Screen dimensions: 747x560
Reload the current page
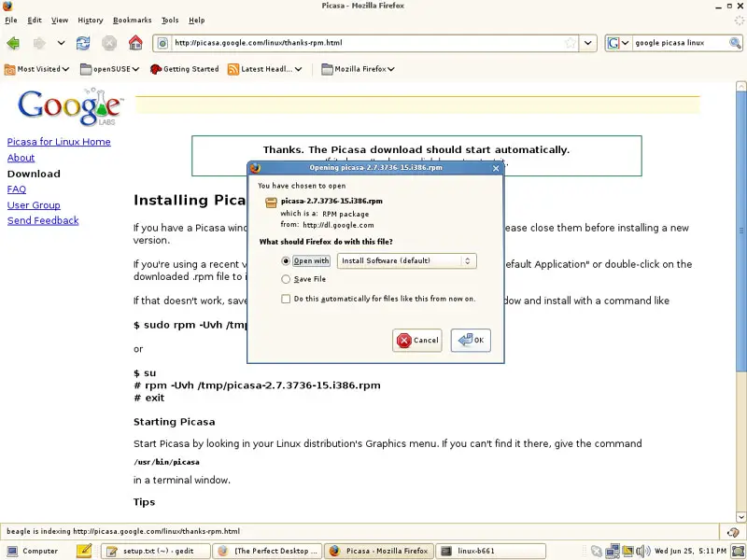83,43
